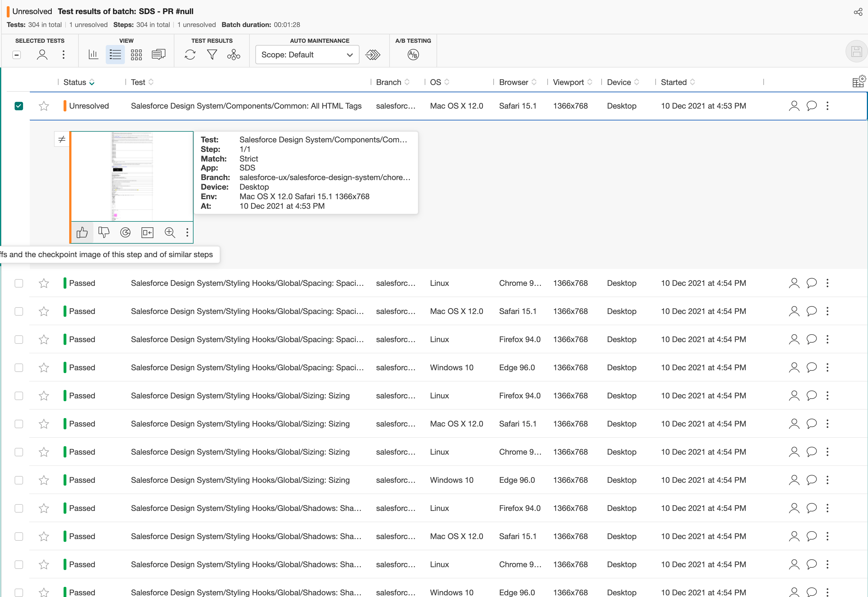The width and height of the screenshot is (868, 597).
Task: Uncheck the Unresolved All HTML Tags test
Action: 19,106
